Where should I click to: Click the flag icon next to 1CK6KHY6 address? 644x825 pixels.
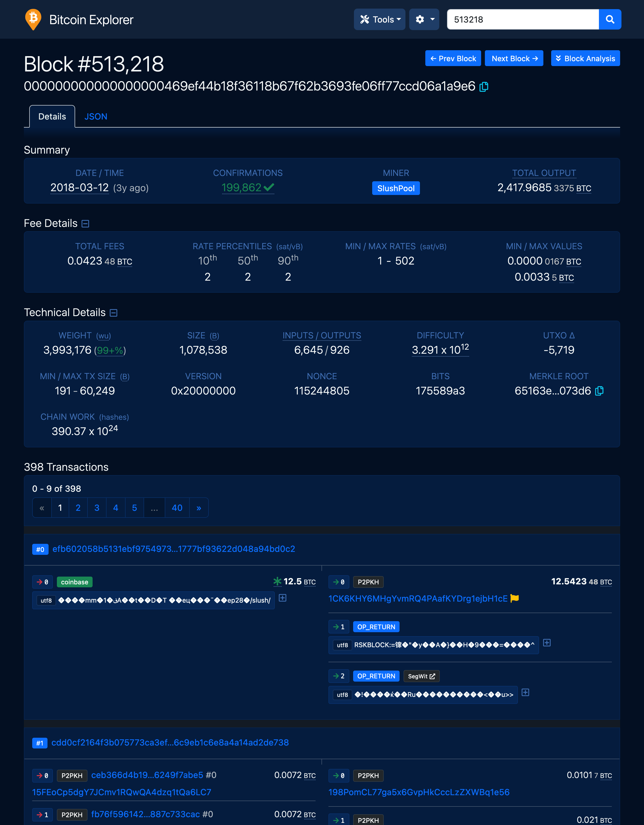514,598
